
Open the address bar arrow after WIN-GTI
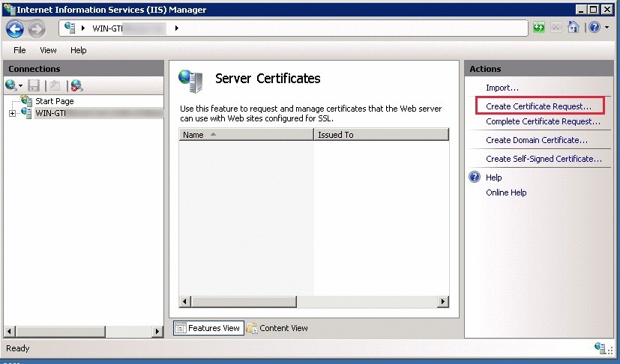(177, 28)
